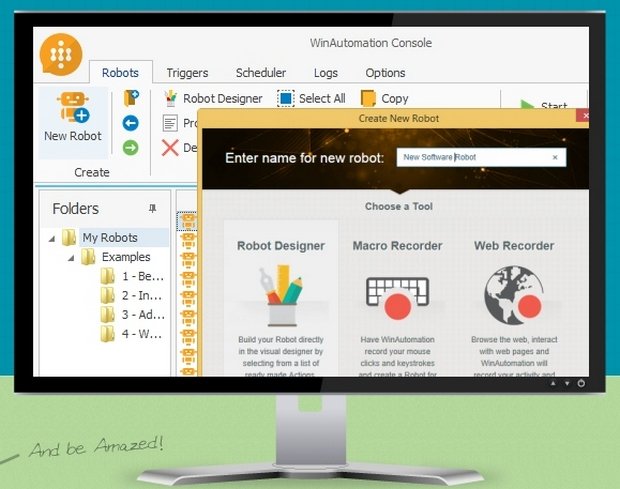Select the My Robots folder
This screenshot has width=620, height=489.
(x=110, y=238)
